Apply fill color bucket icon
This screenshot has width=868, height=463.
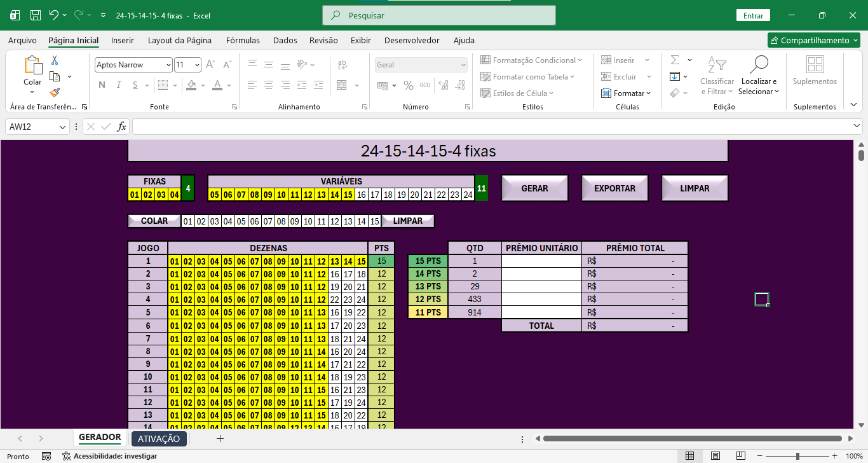pos(191,85)
